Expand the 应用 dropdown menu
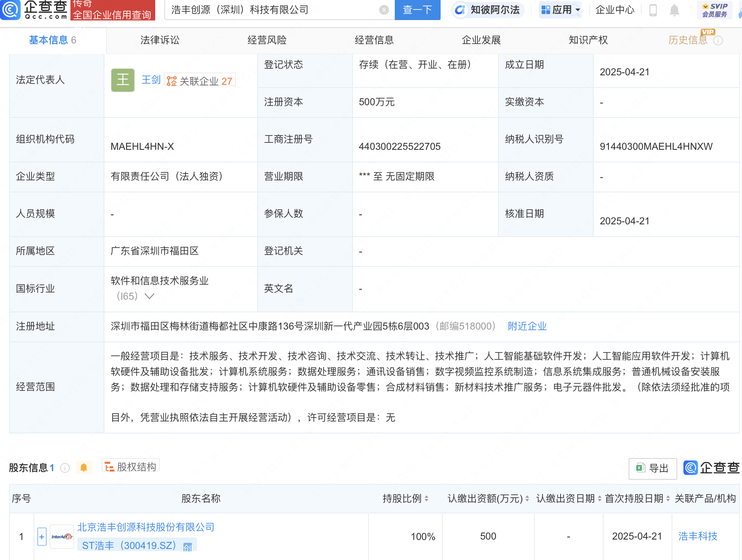The height and width of the screenshot is (560, 742). point(561,10)
